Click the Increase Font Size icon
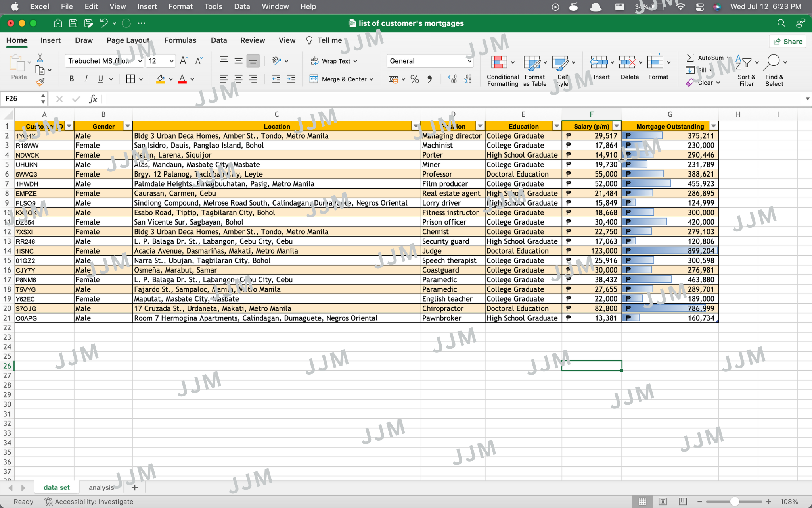Screen dimensions: 812x508 184,61
